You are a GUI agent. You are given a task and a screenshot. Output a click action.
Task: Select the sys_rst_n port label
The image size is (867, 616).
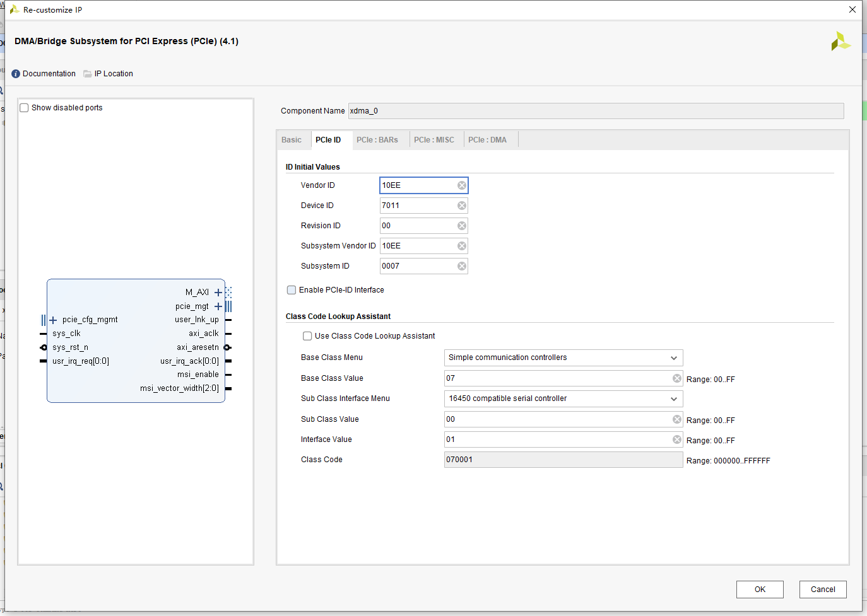[70, 347]
